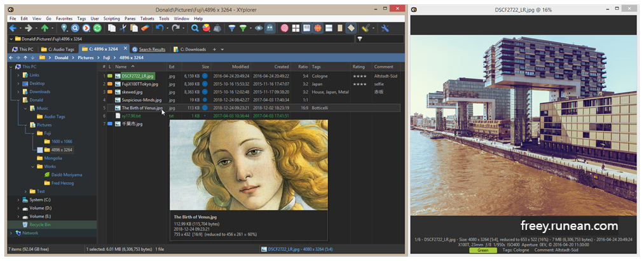Switch to the C: Audio Tags tab

tap(57, 50)
